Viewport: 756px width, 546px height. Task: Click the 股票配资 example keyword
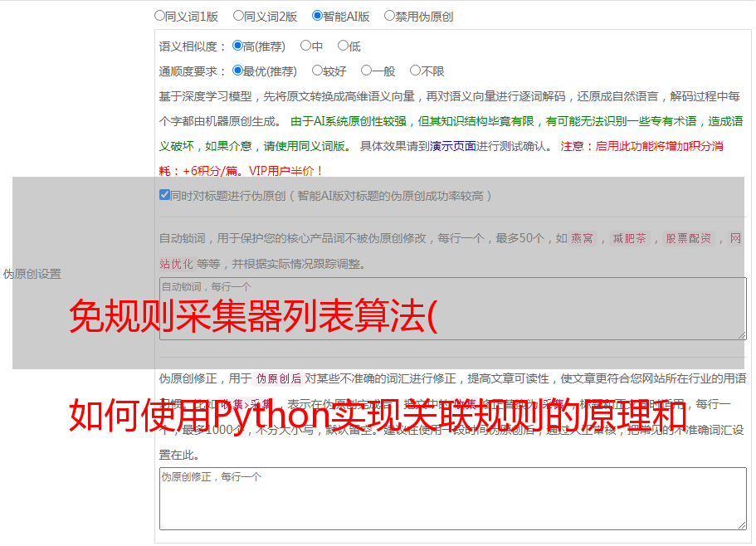[x=689, y=238]
